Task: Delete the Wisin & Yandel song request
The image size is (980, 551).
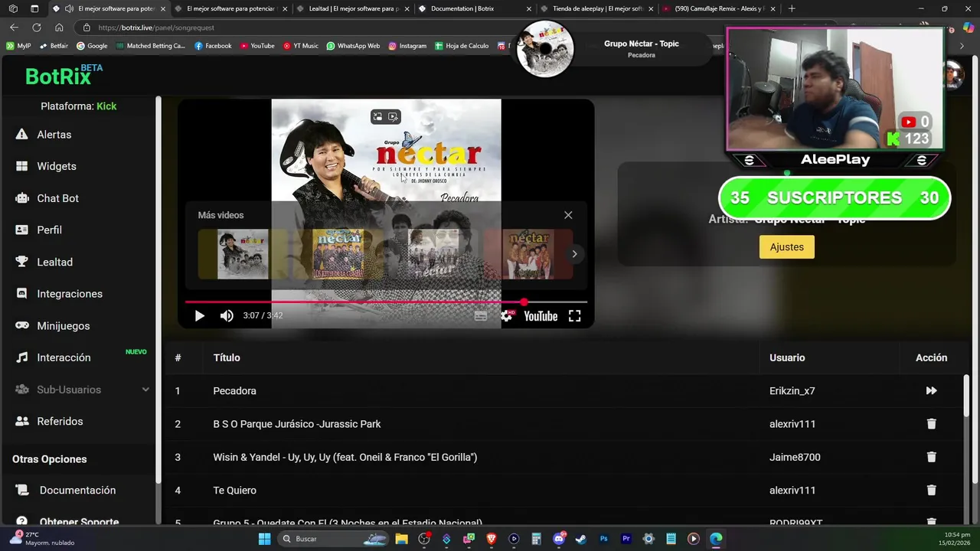Action: (931, 457)
